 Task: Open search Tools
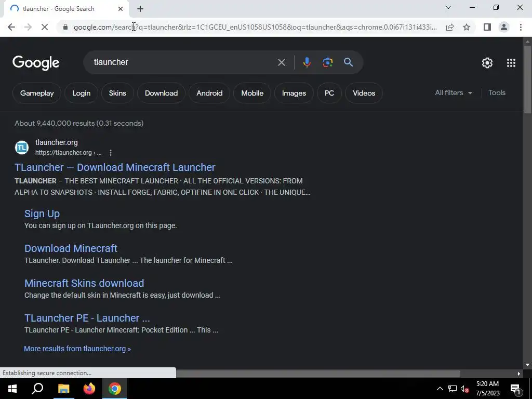[x=497, y=92]
